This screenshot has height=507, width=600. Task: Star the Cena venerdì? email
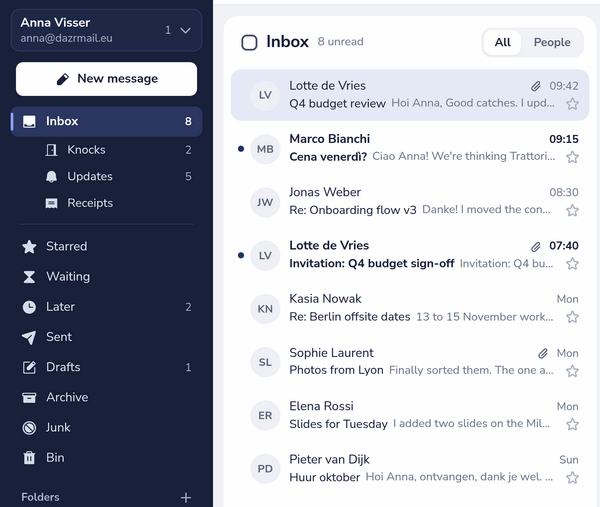572,157
